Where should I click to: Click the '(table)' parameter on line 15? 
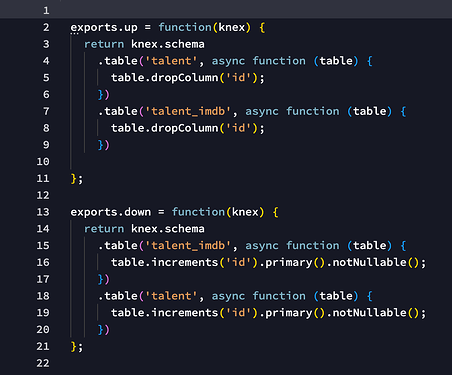pos(370,246)
